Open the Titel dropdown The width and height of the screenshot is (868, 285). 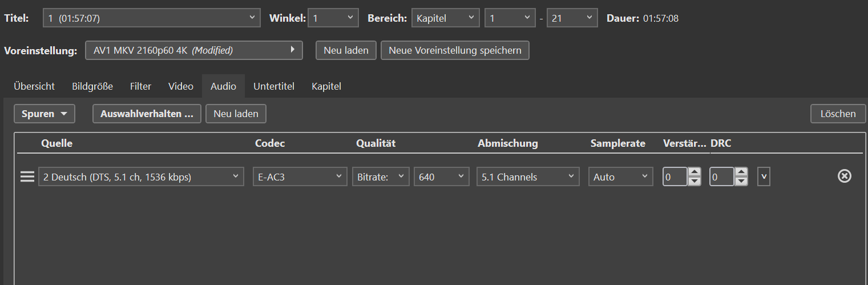coord(151,18)
